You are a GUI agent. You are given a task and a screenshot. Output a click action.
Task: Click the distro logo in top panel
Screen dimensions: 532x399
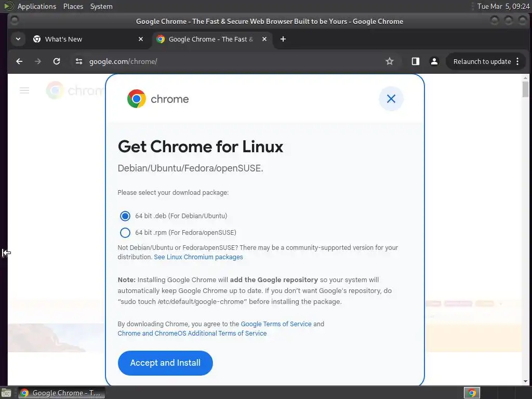pyautogui.click(x=8, y=6)
